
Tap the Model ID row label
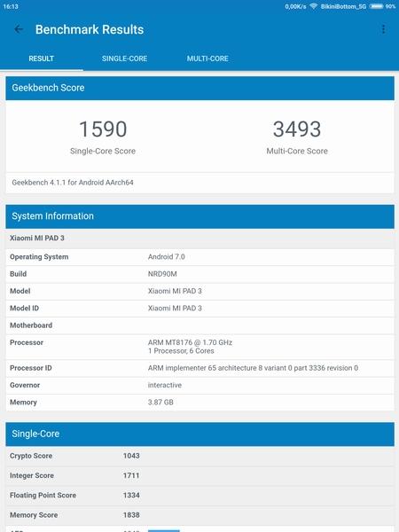25,308
